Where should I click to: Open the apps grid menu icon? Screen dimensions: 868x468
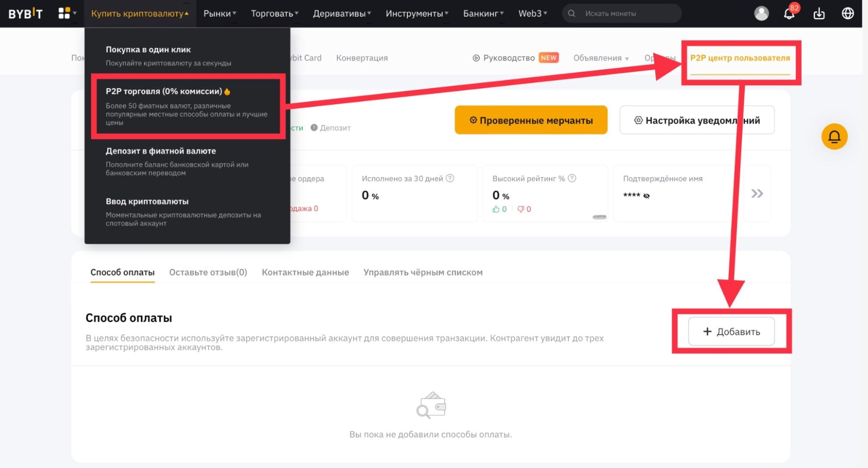coord(64,13)
